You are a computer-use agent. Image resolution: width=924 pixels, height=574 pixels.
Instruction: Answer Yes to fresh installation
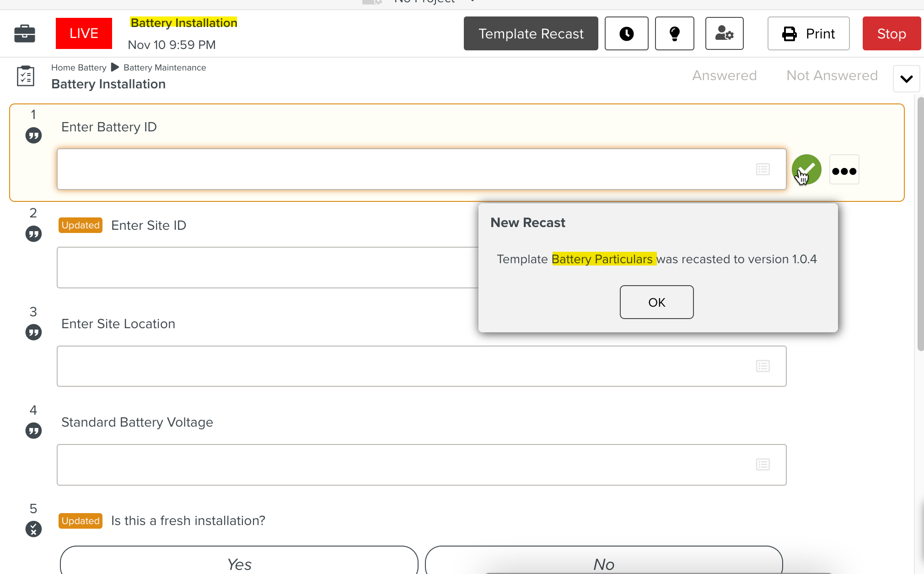tap(239, 560)
